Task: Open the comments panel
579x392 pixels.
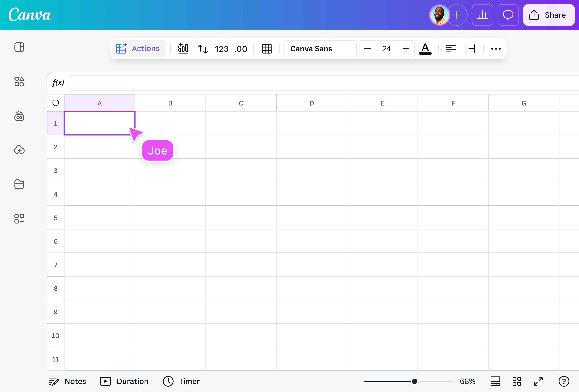Action: (x=508, y=15)
